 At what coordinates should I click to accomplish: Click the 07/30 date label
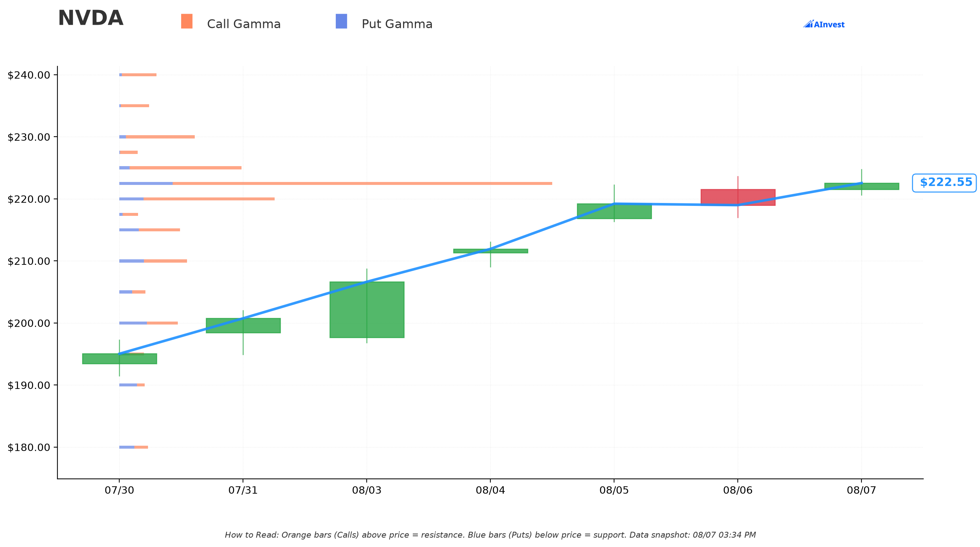pos(119,490)
